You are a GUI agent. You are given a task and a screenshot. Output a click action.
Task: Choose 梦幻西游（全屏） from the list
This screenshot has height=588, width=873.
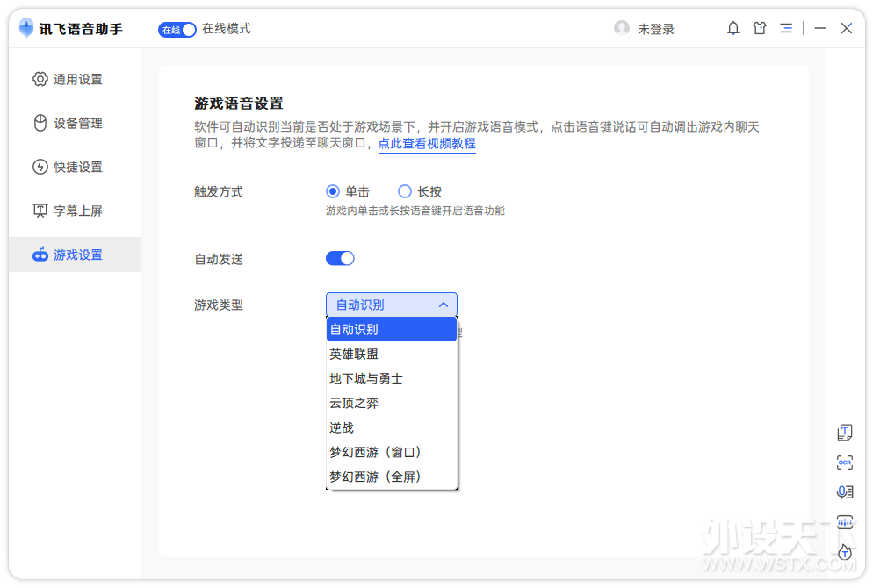[392, 477]
